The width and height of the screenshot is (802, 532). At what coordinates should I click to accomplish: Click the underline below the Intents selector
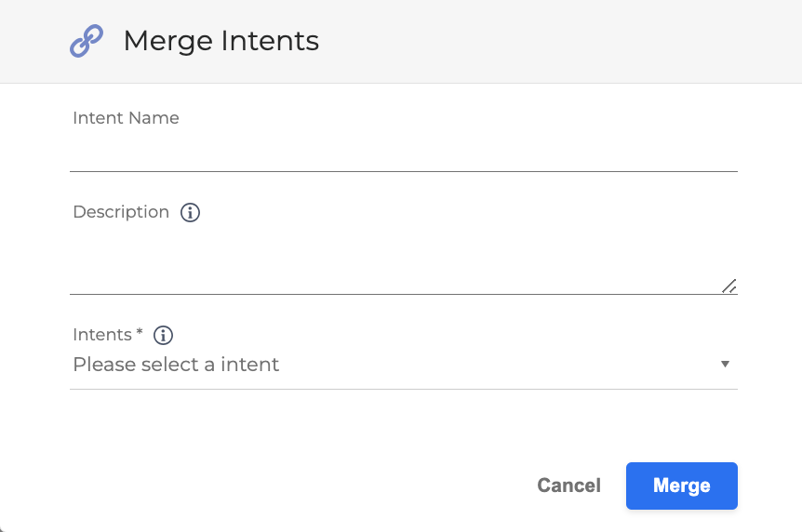[403, 389]
